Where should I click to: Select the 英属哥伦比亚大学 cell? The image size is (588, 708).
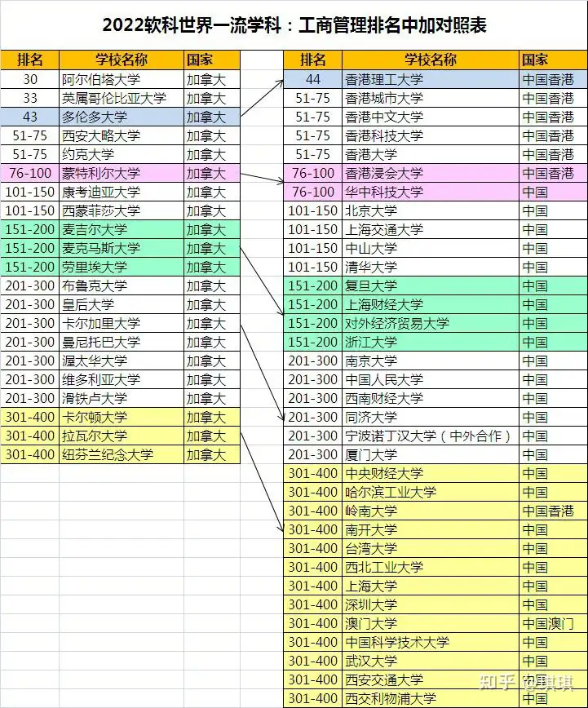coord(121,98)
